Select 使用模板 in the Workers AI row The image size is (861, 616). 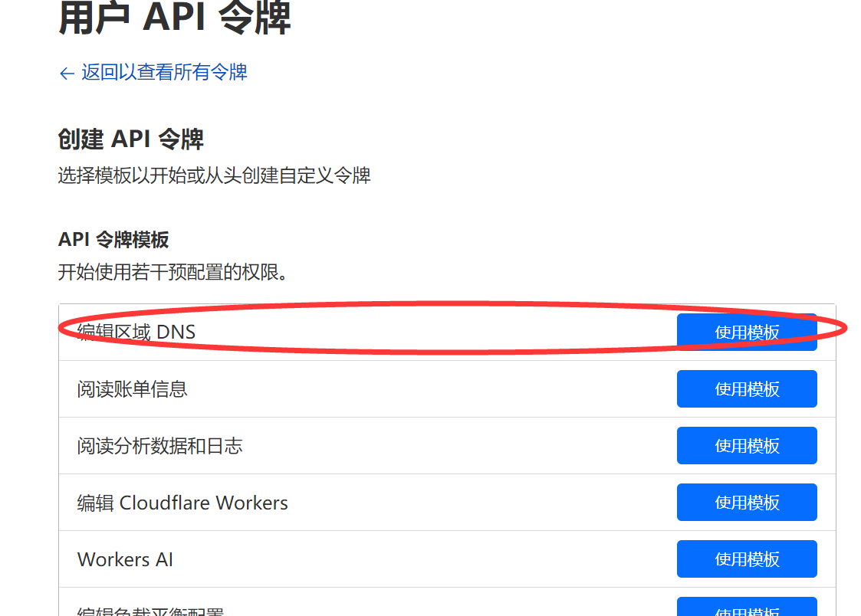(x=746, y=559)
